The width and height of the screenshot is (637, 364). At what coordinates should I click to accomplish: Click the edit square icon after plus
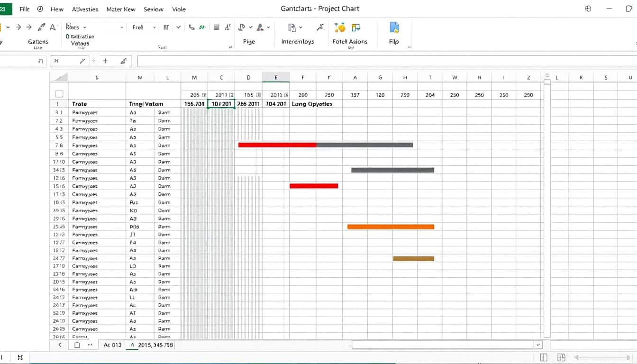coord(123,61)
